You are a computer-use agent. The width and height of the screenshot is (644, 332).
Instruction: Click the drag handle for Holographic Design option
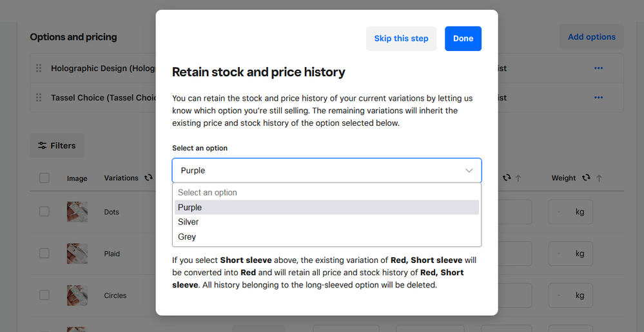point(39,68)
